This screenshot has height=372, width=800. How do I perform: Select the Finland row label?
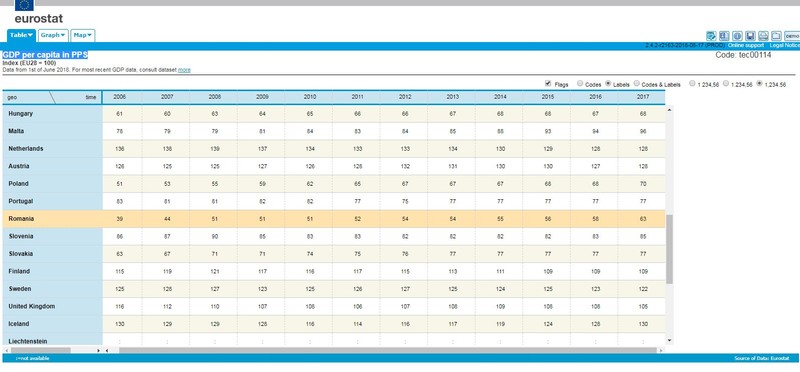pyautogui.click(x=19, y=271)
